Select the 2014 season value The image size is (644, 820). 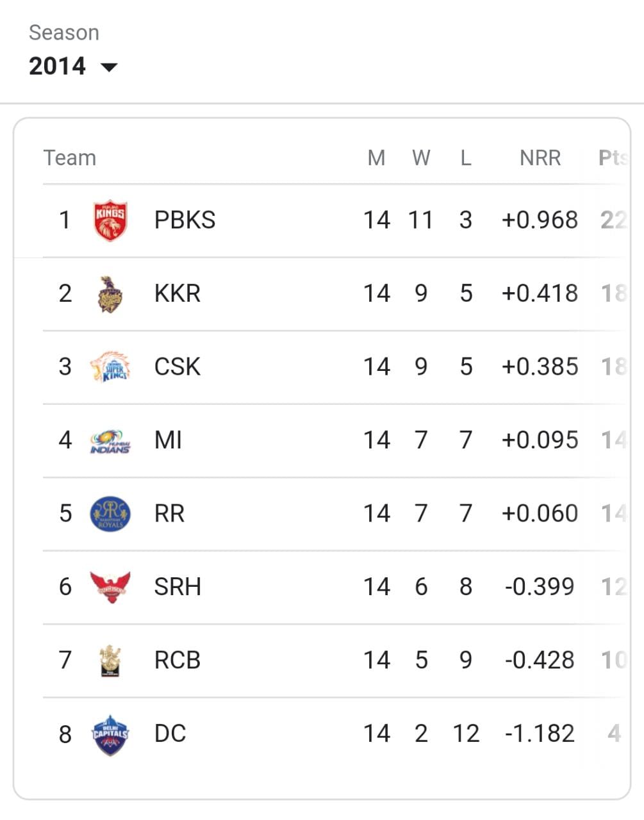57,66
